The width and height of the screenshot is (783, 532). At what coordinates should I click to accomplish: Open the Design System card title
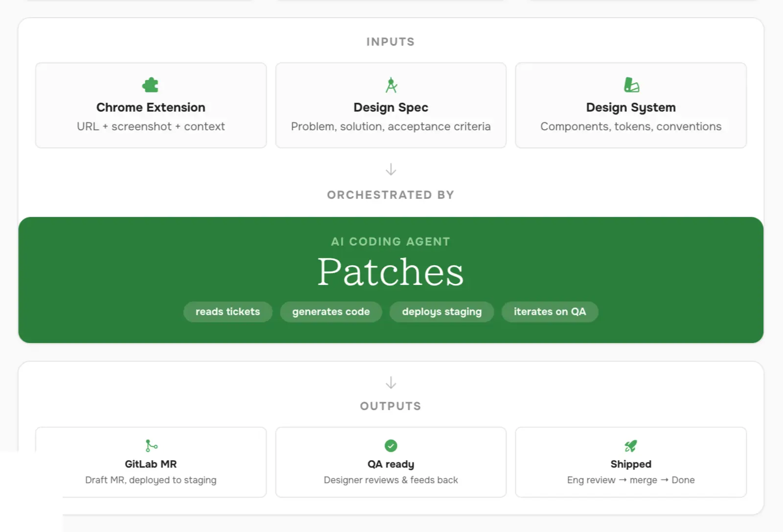[631, 107]
